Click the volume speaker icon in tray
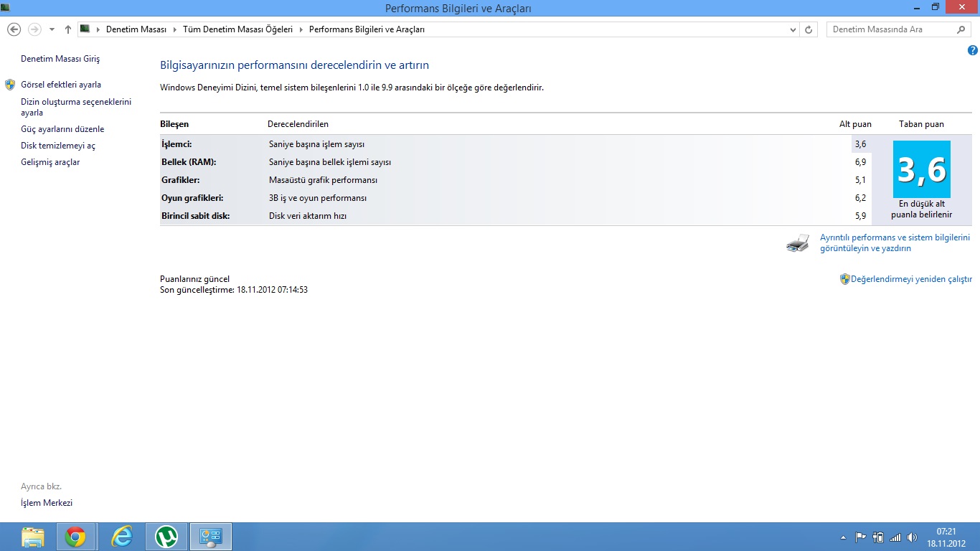This screenshot has width=980, height=551. (912, 537)
